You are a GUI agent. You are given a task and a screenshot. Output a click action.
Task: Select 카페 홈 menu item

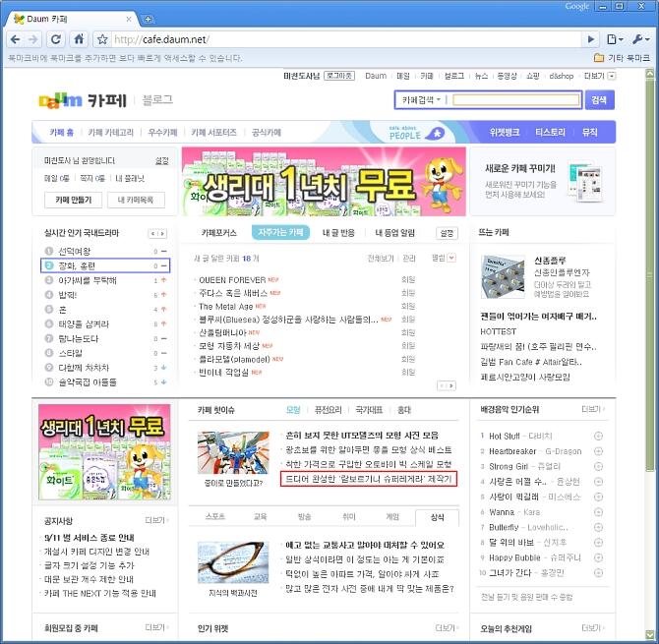pyautogui.click(x=61, y=133)
